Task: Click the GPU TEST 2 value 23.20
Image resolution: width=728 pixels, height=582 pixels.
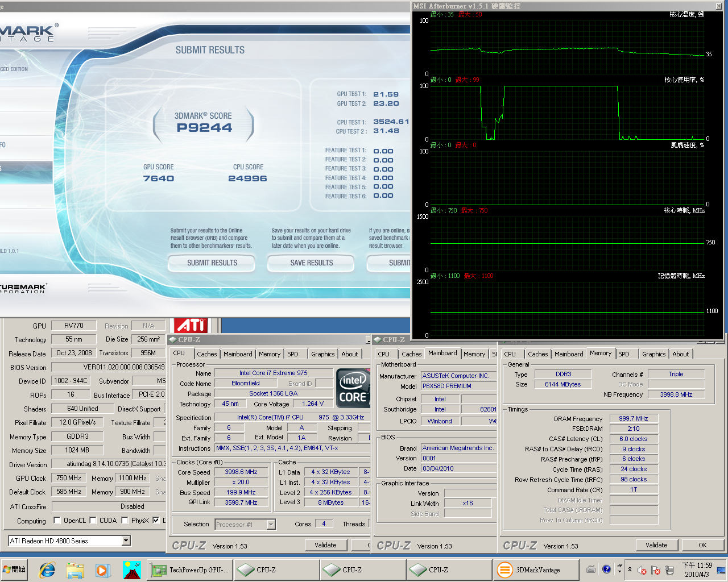Action: coord(386,103)
